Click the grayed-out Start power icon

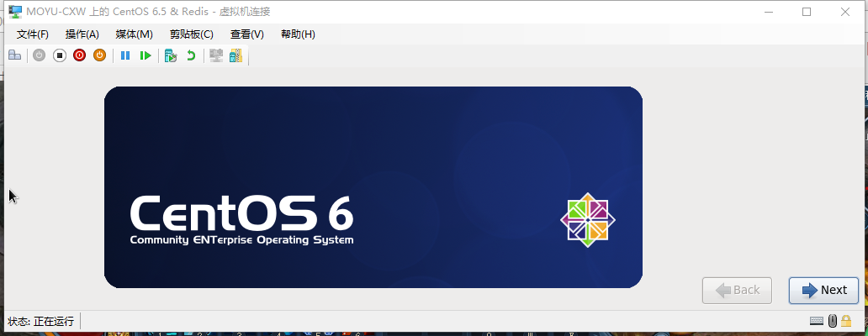pos(39,55)
